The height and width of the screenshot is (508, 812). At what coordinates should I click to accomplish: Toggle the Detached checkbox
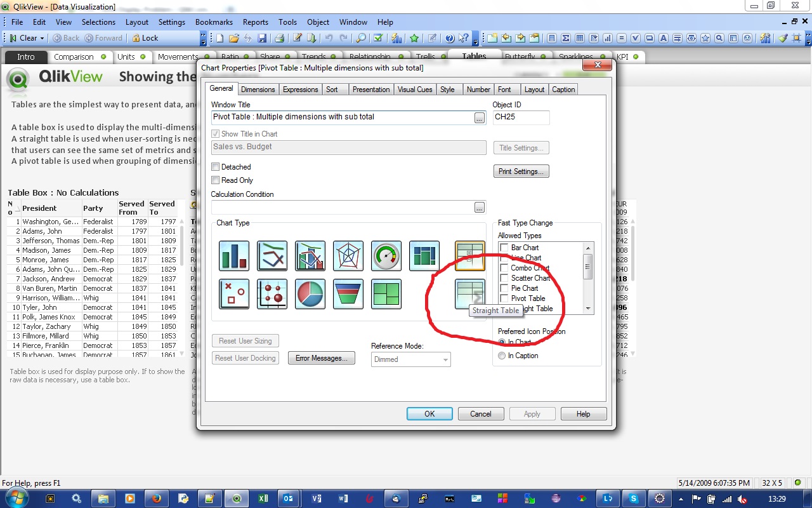click(216, 167)
